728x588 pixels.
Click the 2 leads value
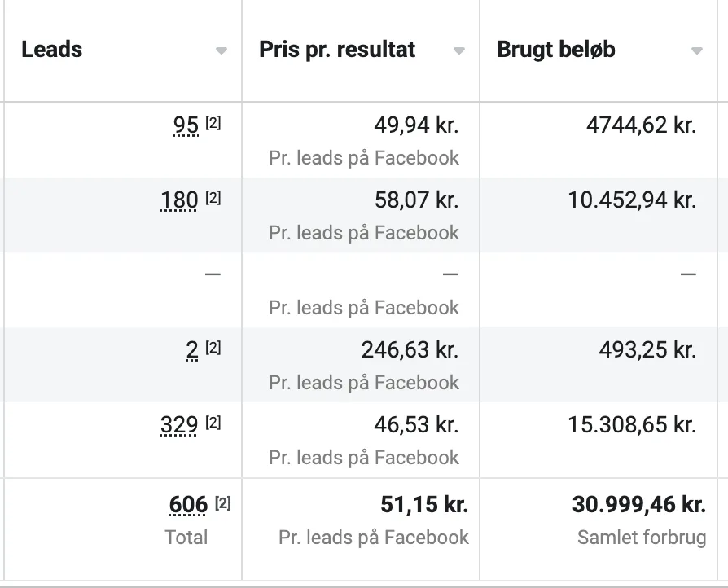click(192, 350)
